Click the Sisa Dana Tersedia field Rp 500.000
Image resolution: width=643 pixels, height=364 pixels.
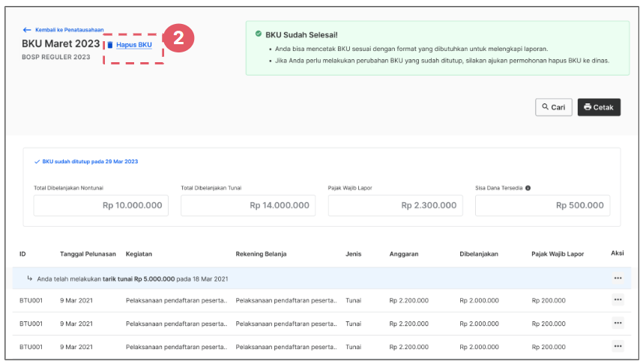click(543, 205)
